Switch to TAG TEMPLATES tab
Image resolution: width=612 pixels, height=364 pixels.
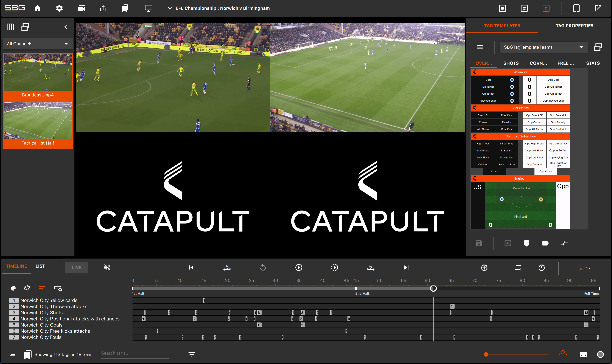502,26
